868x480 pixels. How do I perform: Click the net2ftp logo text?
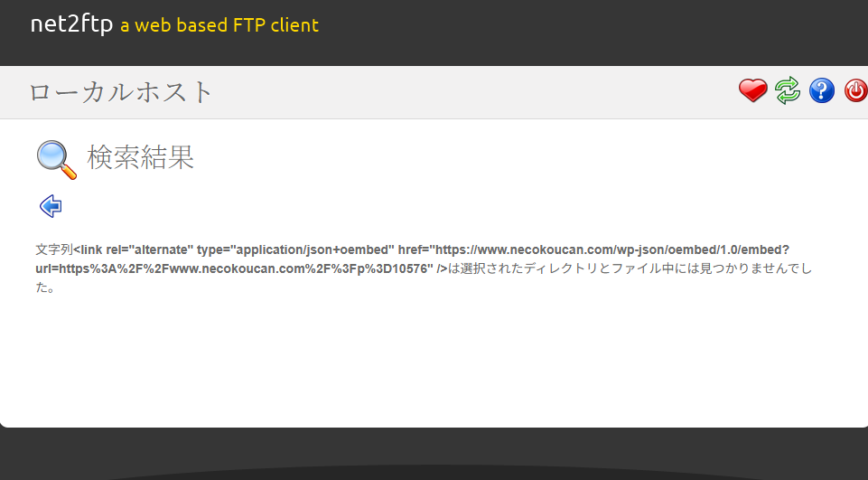tap(71, 24)
